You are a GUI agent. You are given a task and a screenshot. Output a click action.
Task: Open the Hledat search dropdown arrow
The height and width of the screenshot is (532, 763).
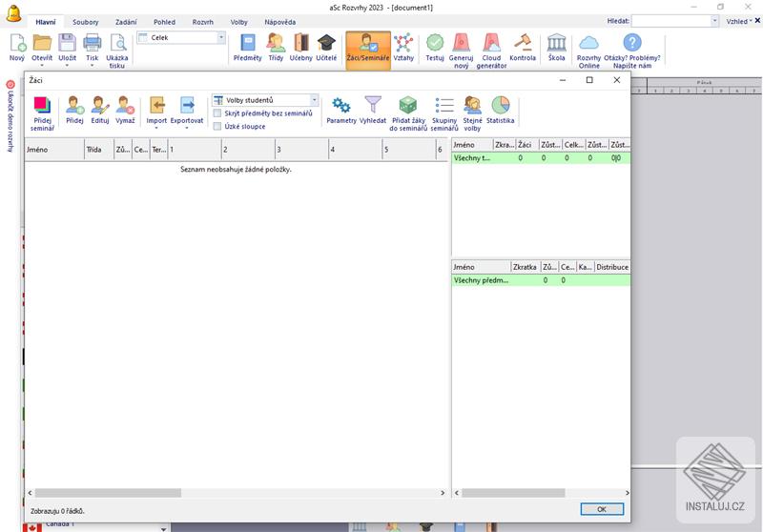pos(714,21)
